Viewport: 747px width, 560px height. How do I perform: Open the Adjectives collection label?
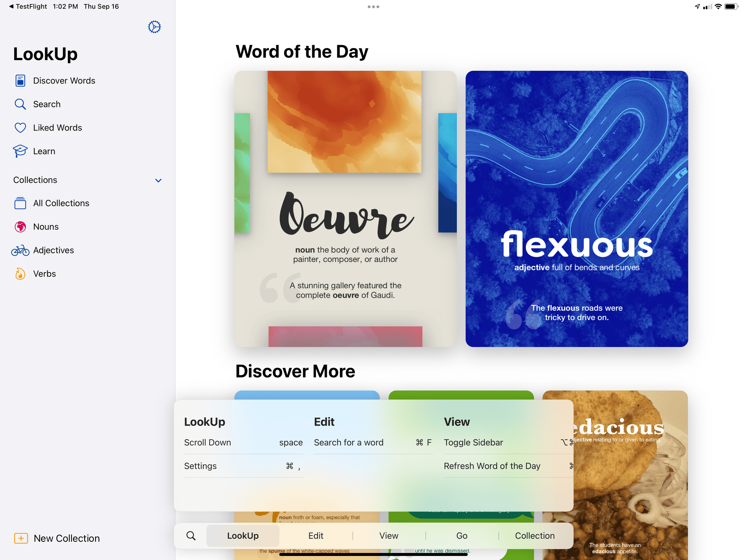(x=54, y=250)
